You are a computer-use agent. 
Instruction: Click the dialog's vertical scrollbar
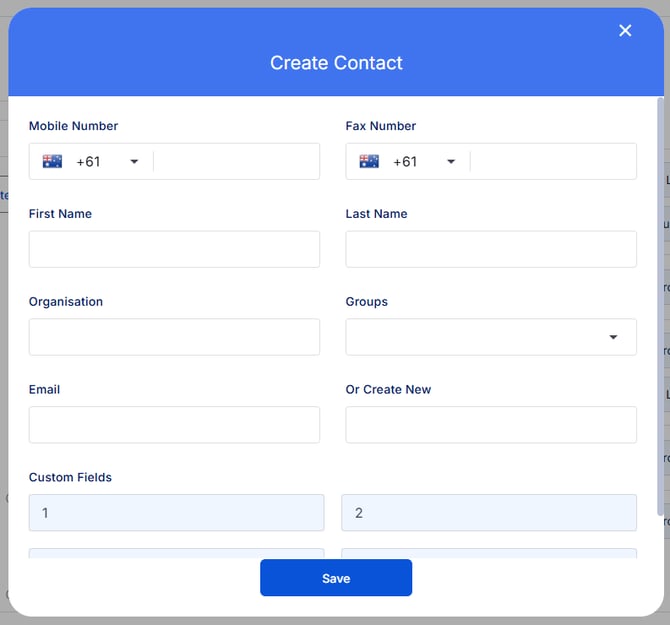click(x=660, y=300)
